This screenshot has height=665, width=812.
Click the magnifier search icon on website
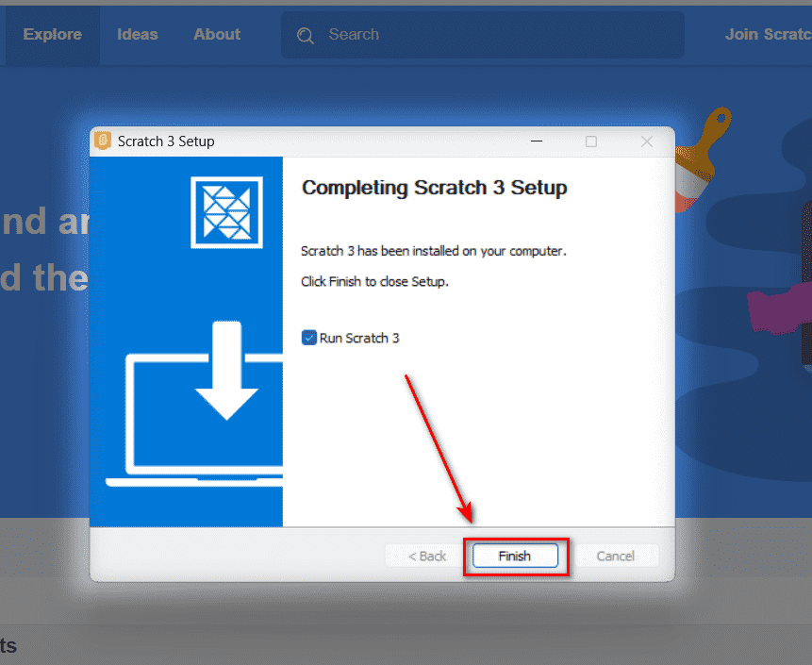(305, 36)
